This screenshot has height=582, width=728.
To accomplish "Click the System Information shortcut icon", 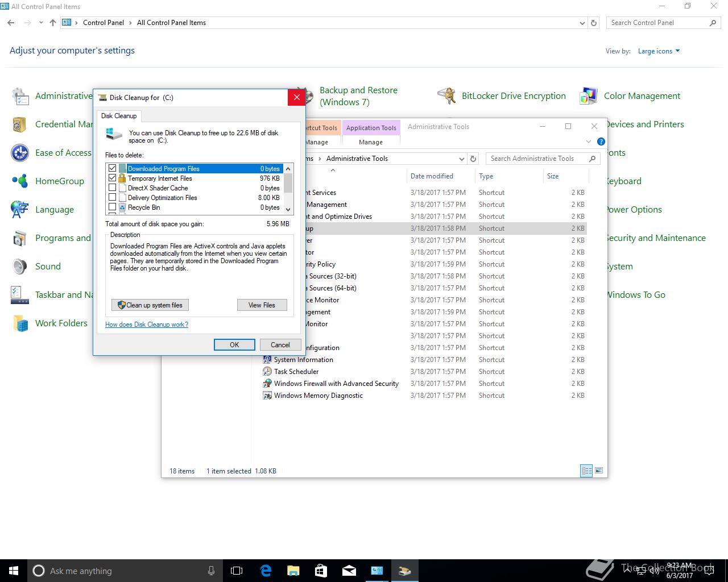I will tap(267, 360).
